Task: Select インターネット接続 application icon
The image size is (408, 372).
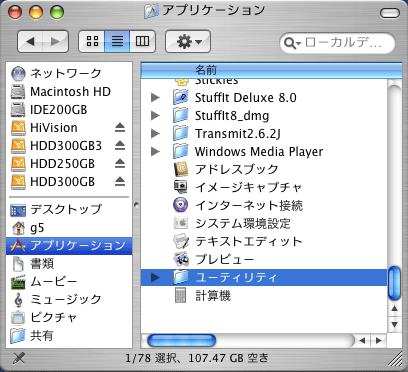Action: click(x=181, y=205)
